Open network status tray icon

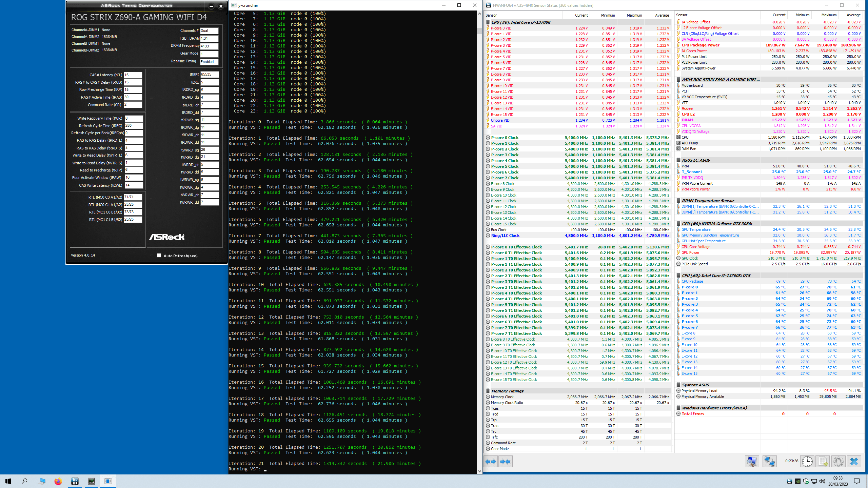tap(814, 481)
